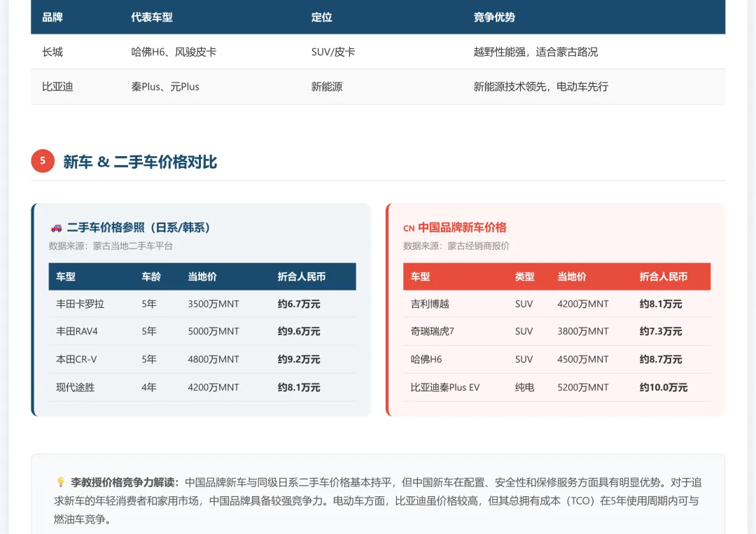Click the 中国品牌新车价格 title
756x534 pixels.
pyautogui.click(x=462, y=227)
